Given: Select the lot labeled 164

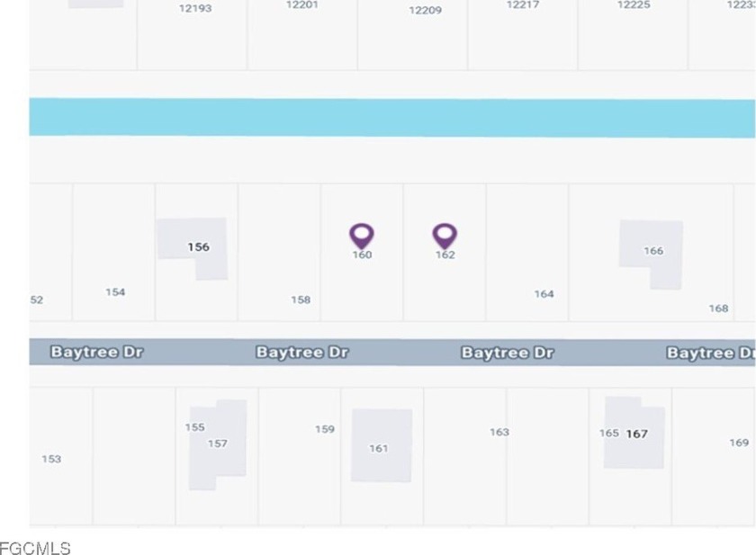Looking at the screenshot, I should 544,294.
